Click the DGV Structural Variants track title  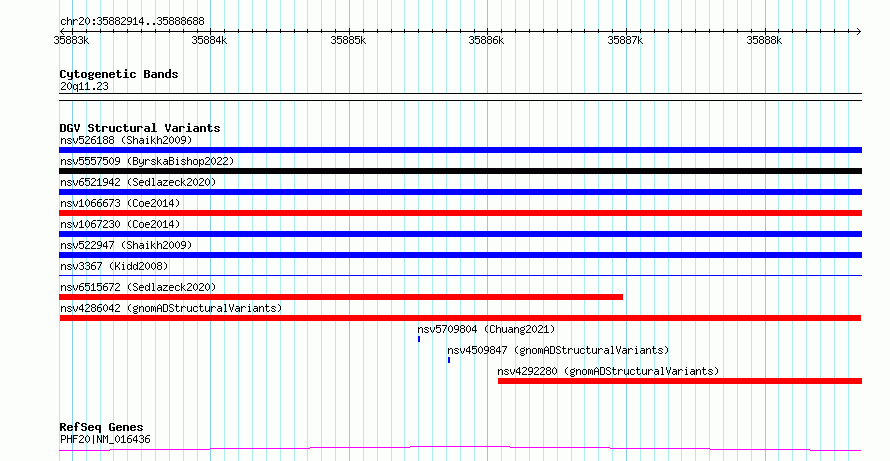point(140,128)
